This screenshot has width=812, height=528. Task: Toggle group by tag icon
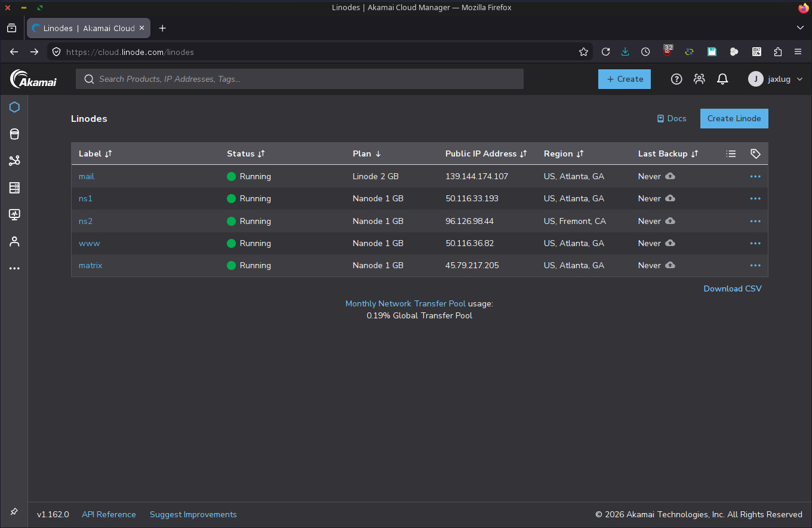[755, 154]
